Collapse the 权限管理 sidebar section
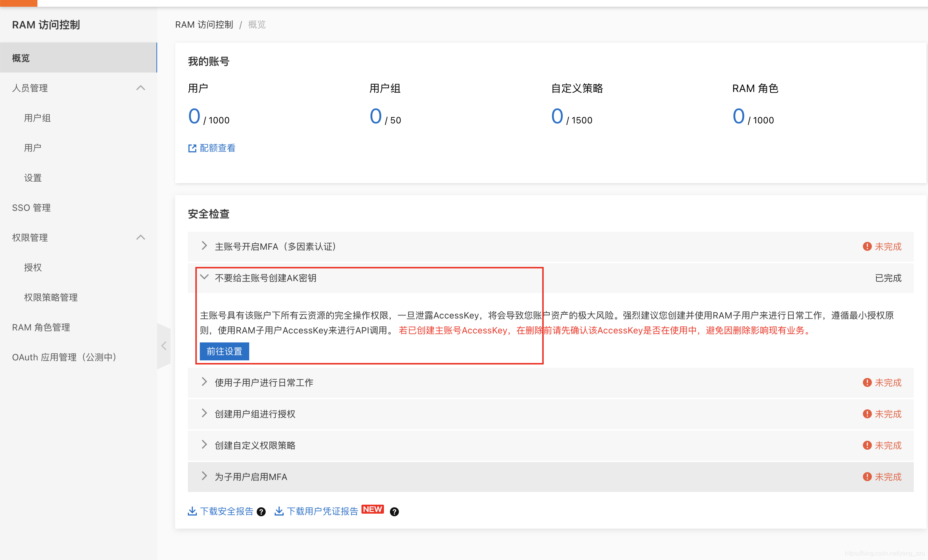Screen dimensions: 928x560 [141, 237]
